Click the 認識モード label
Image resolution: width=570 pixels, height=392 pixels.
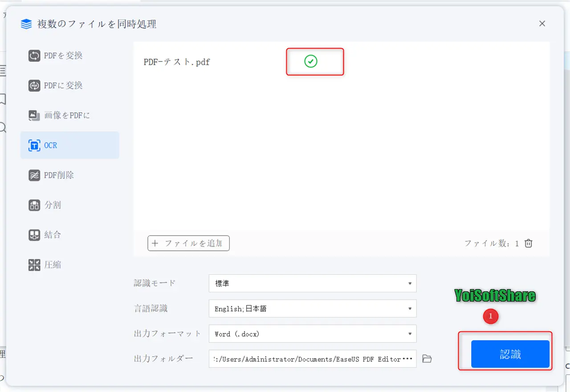coord(155,283)
